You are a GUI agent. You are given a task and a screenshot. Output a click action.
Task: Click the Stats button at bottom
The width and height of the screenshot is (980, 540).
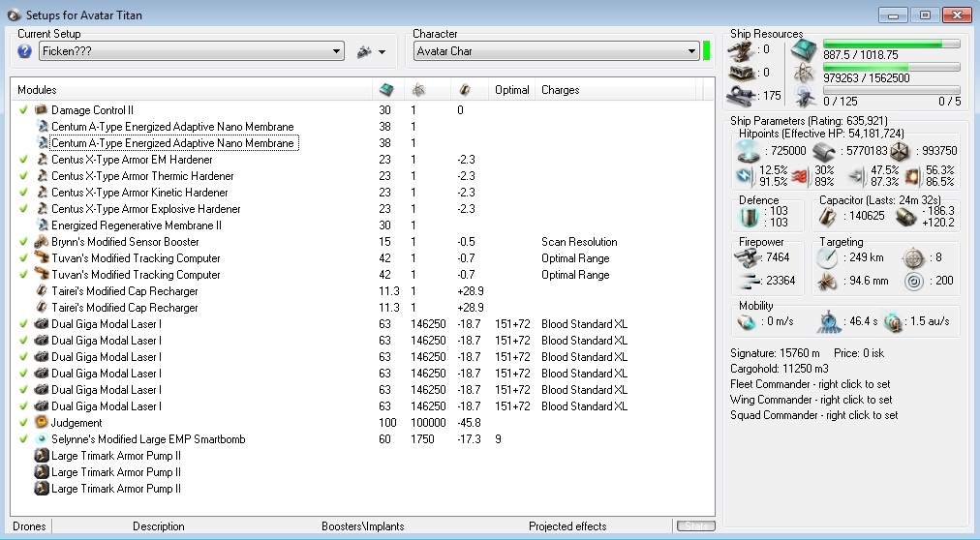[695, 526]
